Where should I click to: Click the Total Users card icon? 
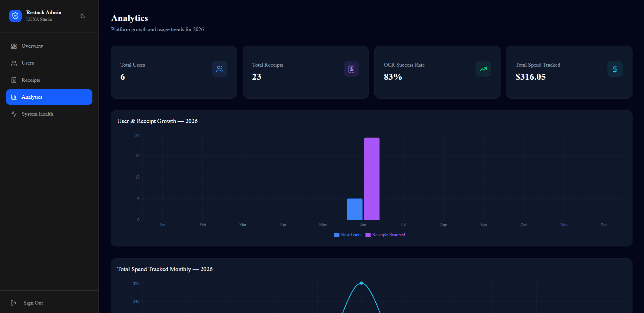point(220,69)
